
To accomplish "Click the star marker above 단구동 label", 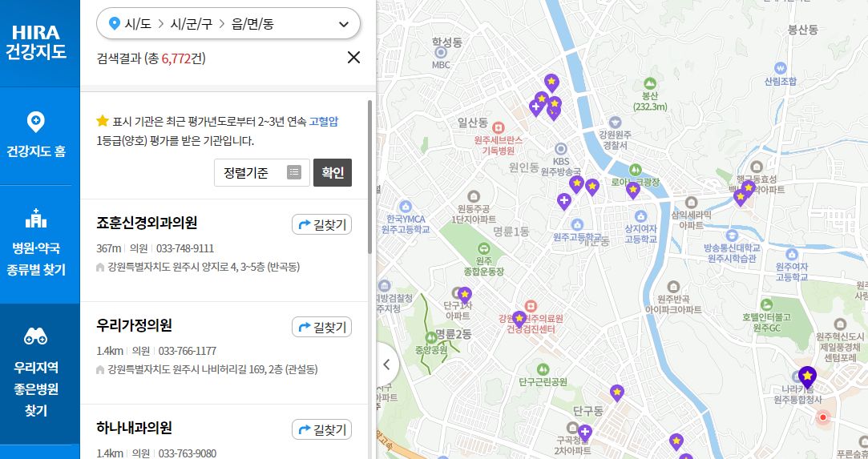I will [617, 393].
